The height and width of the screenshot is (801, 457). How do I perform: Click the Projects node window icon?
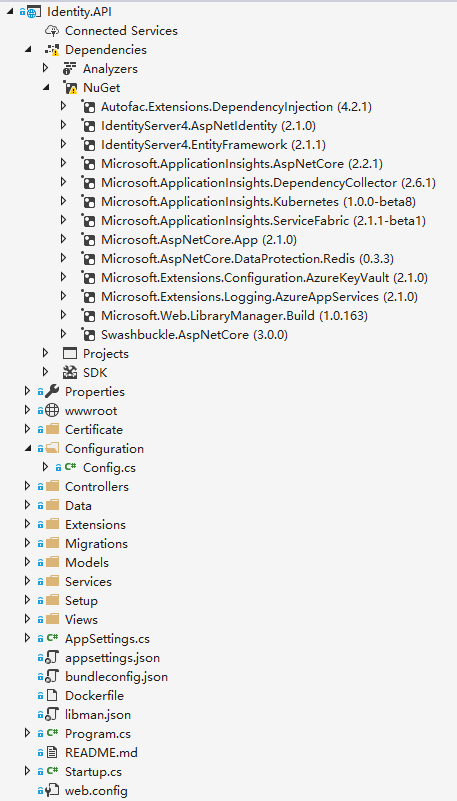pos(70,354)
